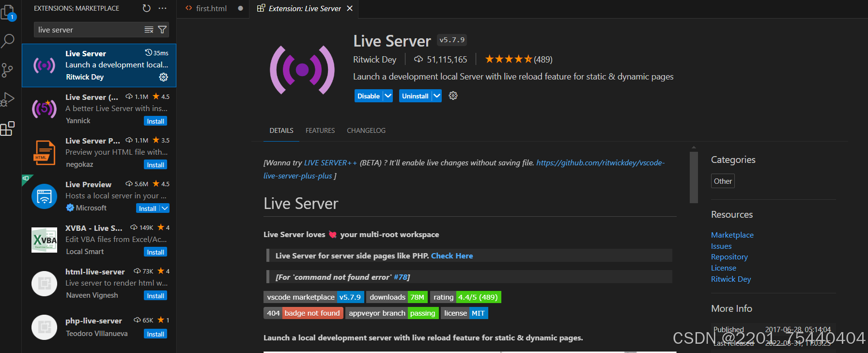Install Live Server Preview by negokaz
Screen dimensions: 868x353
coord(155,165)
